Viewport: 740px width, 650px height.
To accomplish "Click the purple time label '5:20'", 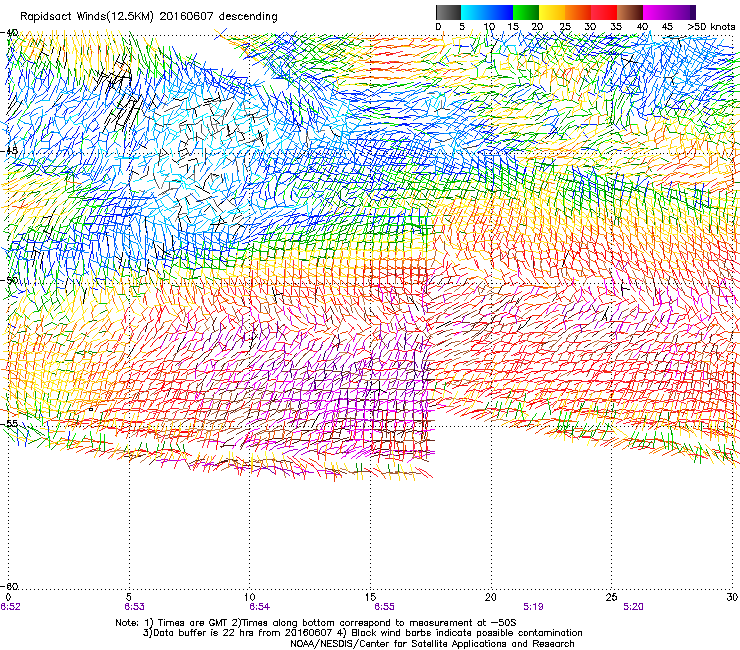I will [633, 607].
